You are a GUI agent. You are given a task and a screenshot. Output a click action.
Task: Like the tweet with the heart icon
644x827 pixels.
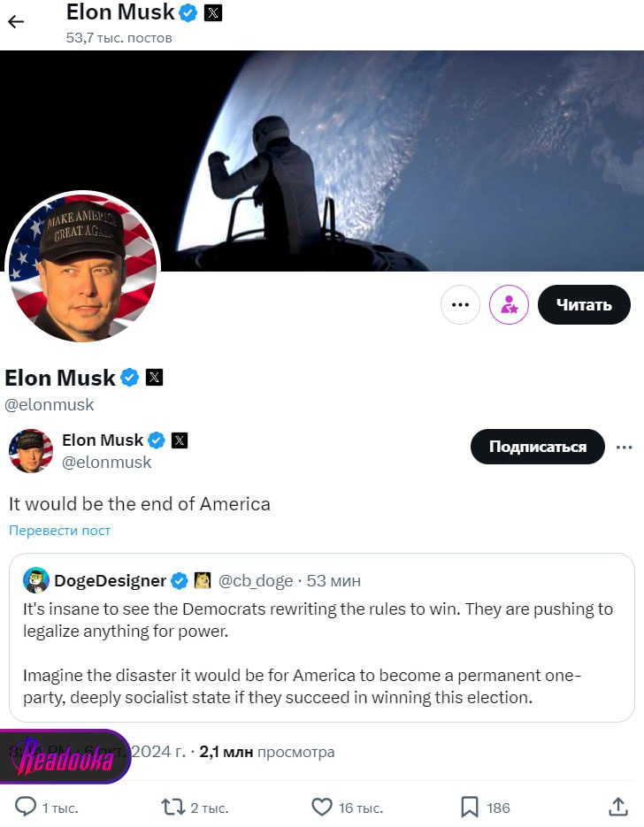coord(322,807)
